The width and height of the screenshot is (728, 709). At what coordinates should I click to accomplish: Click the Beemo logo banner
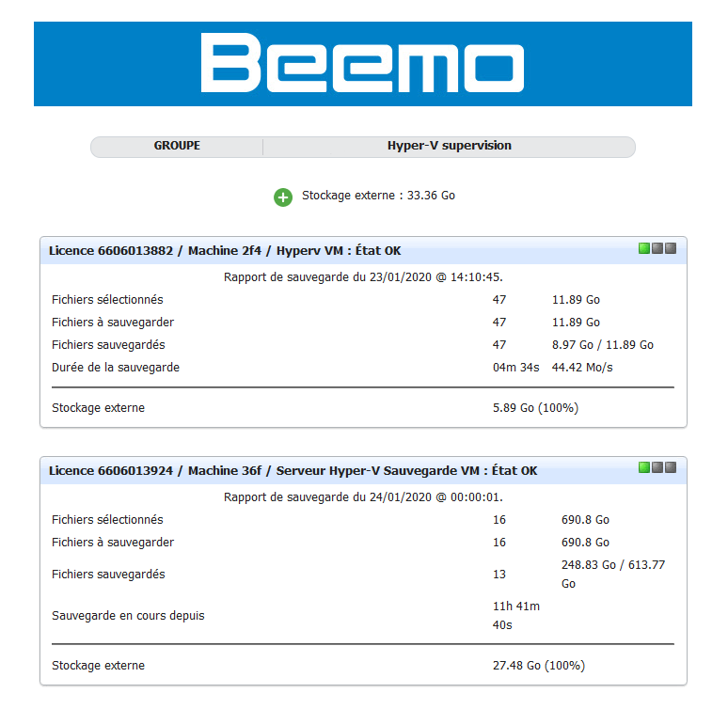pyautogui.click(x=363, y=64)
